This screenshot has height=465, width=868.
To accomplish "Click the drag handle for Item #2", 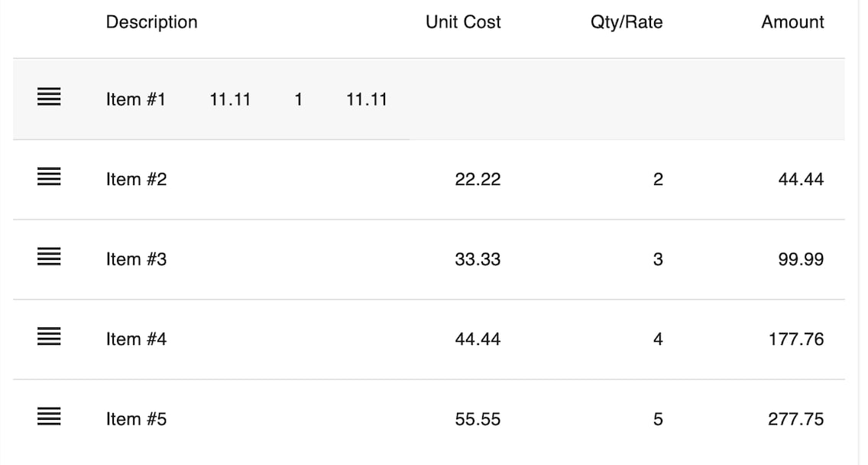I will (49, 177).
